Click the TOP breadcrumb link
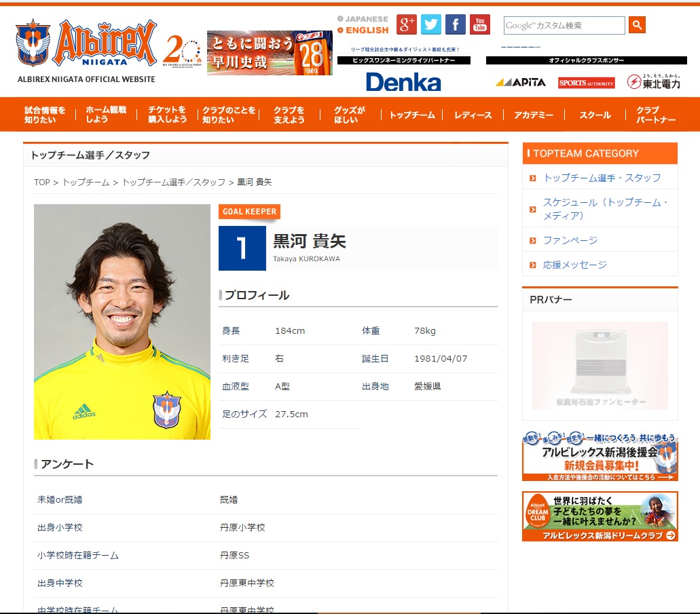The width and height of the screenshot is (700, 614). 42,183
